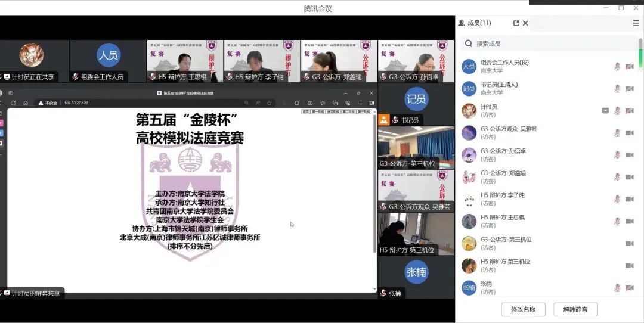
Task: Toggle microphone icon for 书记员(主持人)
Action: pos(617,89)
